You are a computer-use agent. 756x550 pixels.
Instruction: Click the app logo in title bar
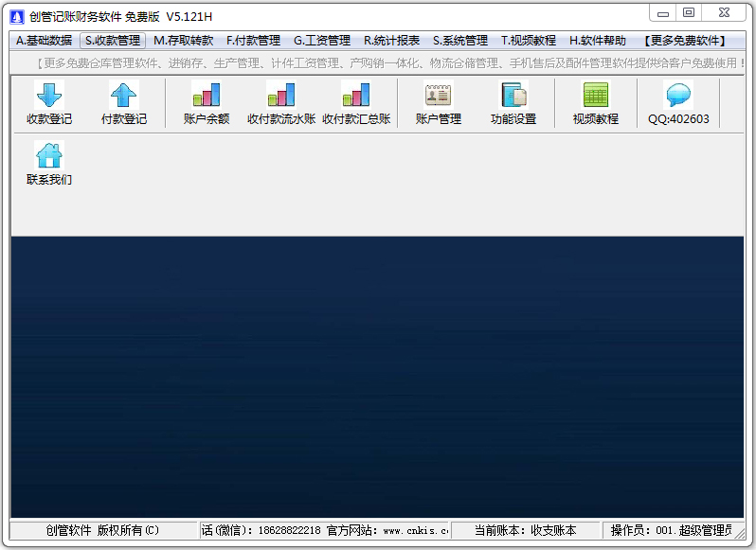[x=17, y=17]
